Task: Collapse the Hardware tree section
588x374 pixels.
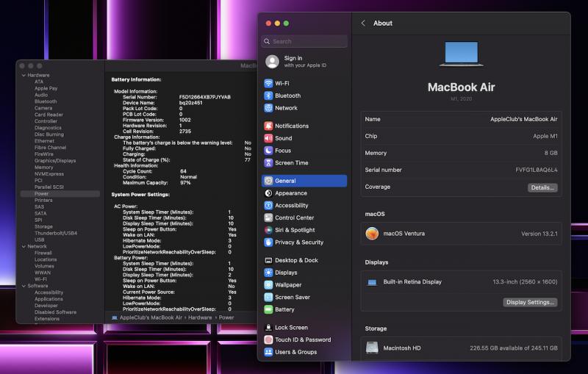Action: pos(24,76)
